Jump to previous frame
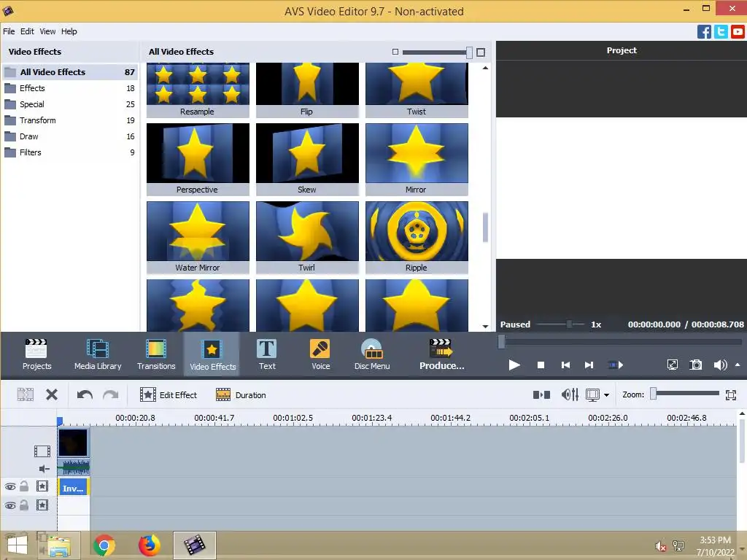Screen dimensions: 747x560 [565, 365]
